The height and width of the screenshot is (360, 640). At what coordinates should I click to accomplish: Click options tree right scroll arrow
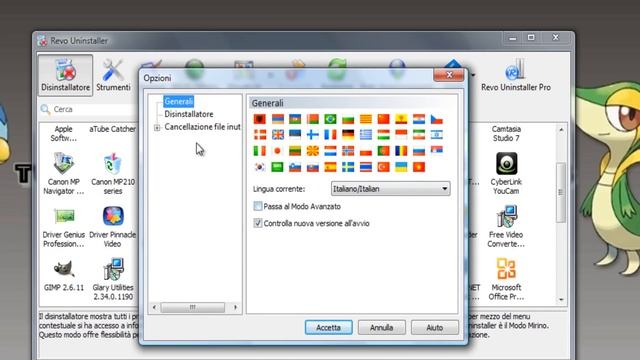[236, 307]
